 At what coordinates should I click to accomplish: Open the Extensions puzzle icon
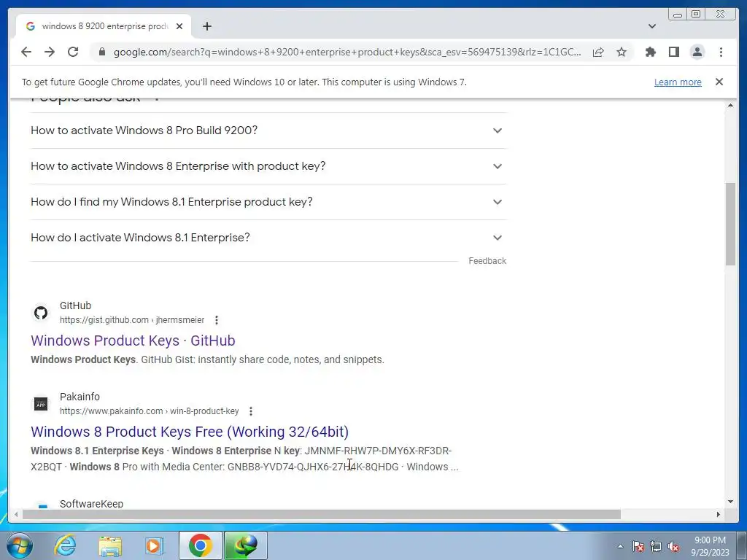(650, 52)
